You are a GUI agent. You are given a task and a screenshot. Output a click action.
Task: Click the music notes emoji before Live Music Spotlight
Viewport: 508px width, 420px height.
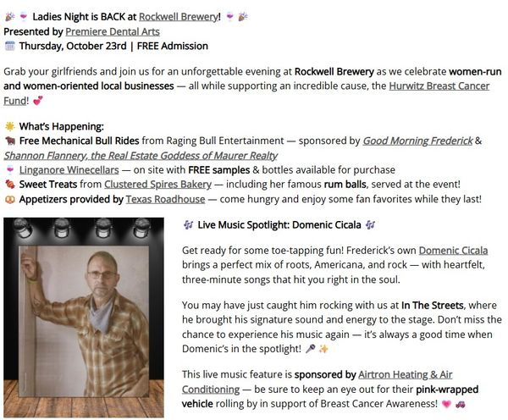187,225
